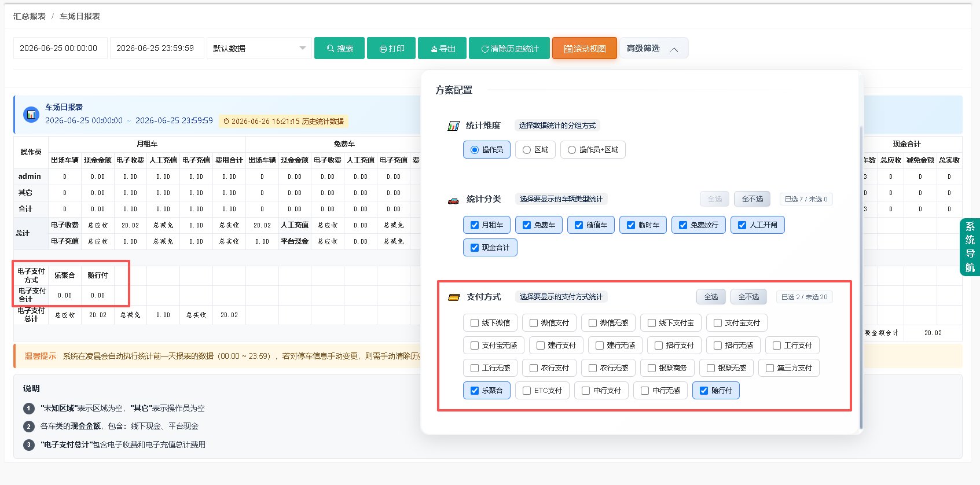Click the 导出 export button
Screen dimensions: 980x485
click(442, 48)
